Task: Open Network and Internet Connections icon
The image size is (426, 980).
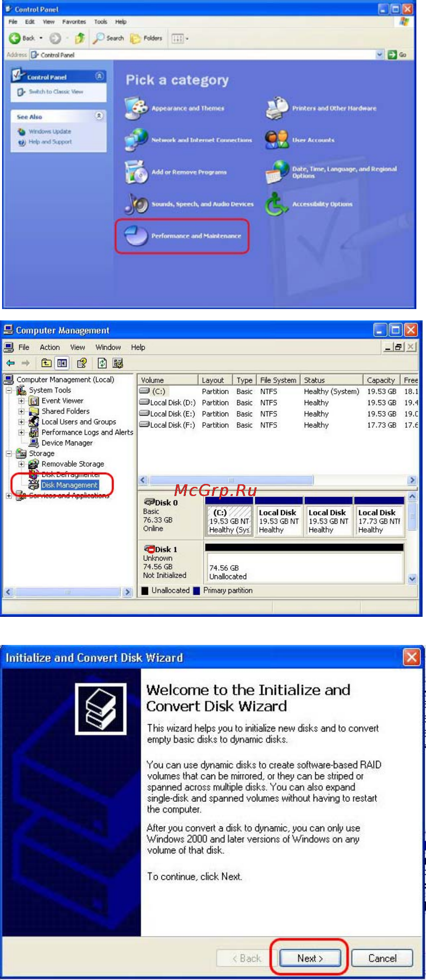Action: (x=136, y=140)
